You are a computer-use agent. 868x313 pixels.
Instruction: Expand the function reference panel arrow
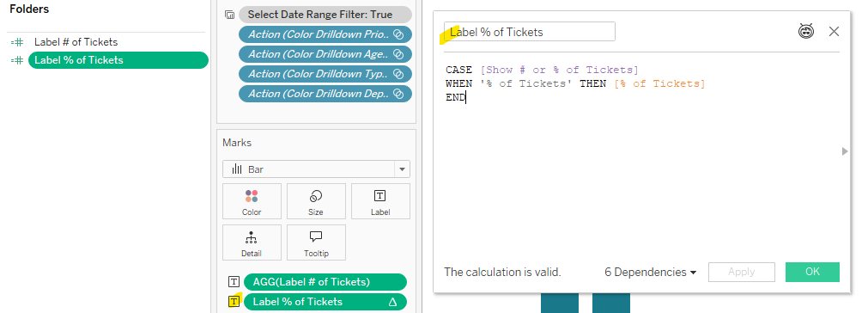click(x=845, y=150)
